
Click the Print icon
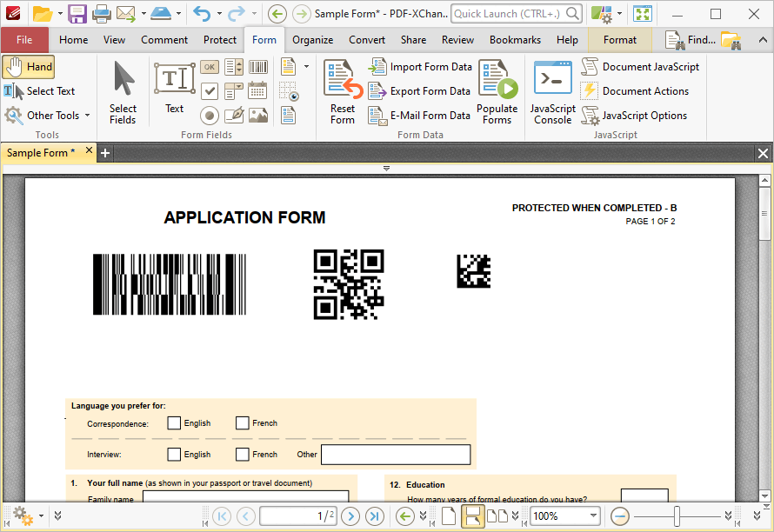point(102,14)
